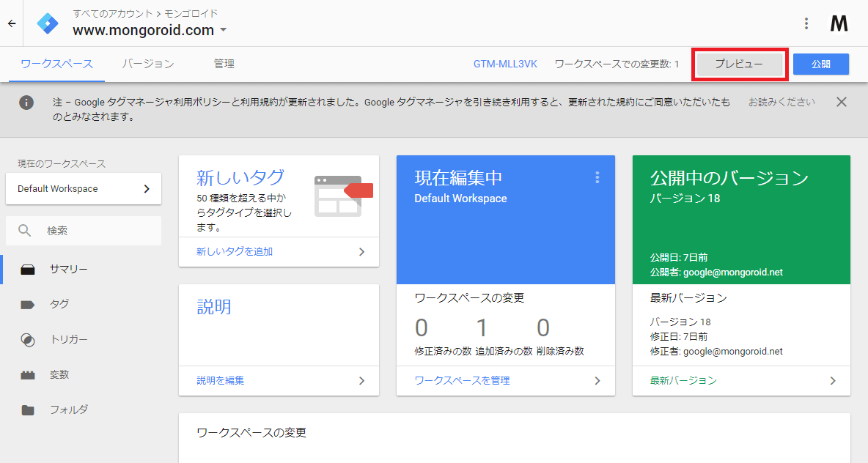This screenshot has width=868, height=463.
Task: Open the three-dot menu on the 現在編集中 card
Action: pos(597,177)
